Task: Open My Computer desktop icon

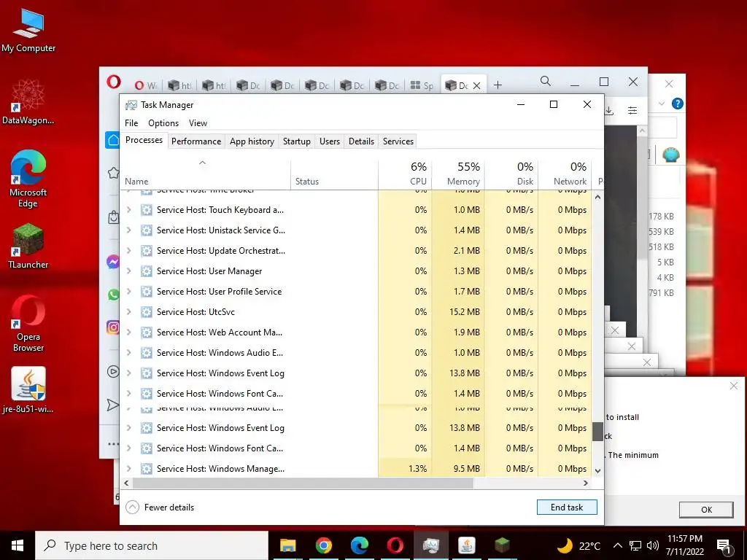Action: pyautogui.click(x=28, y=31)
